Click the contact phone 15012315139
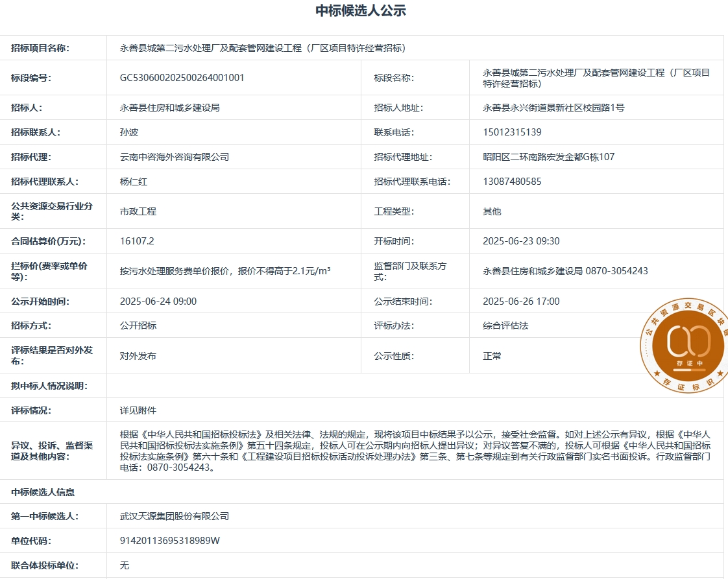Viewport: 728px width, 579px height. [x=512, y=132]
